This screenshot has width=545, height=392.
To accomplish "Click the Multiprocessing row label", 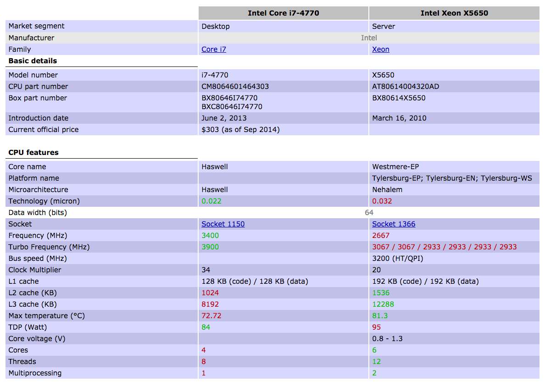I will [35, 373].
